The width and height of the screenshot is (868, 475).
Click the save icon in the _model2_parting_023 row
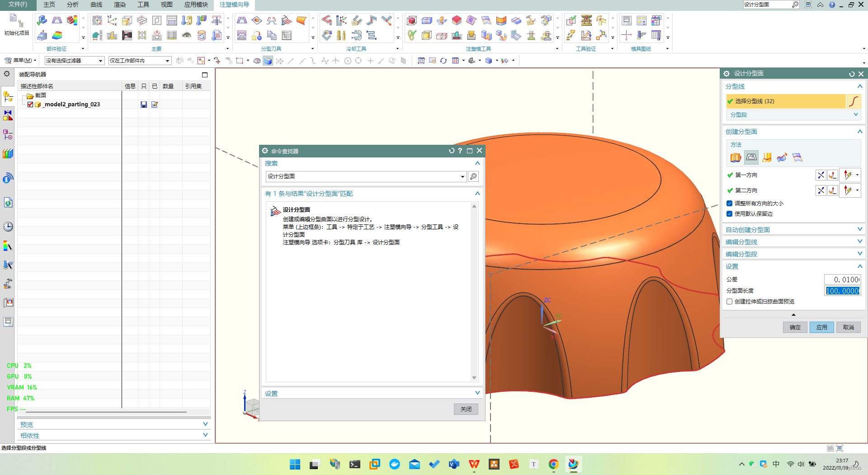[x=144, y=104]
